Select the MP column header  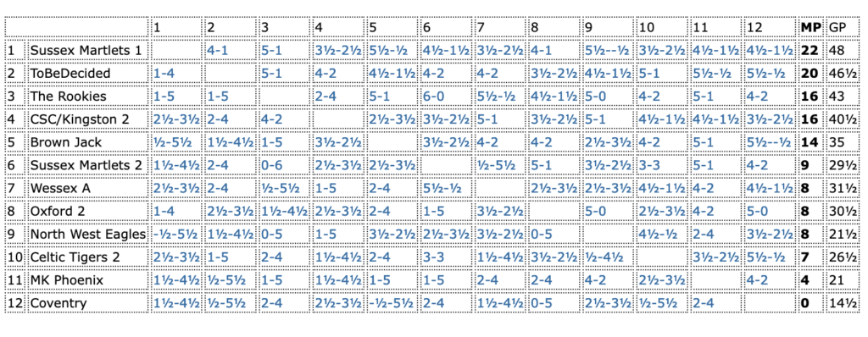click(x=811, y=26)
